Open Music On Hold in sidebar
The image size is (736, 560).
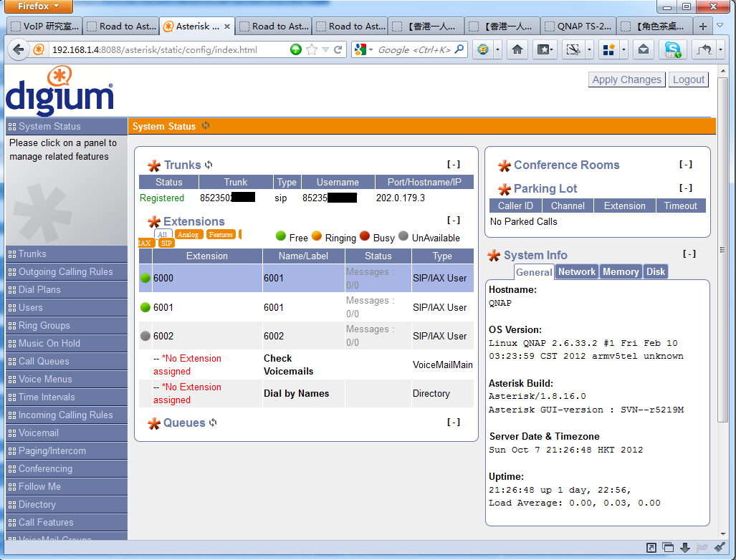[x=67, y=343]
